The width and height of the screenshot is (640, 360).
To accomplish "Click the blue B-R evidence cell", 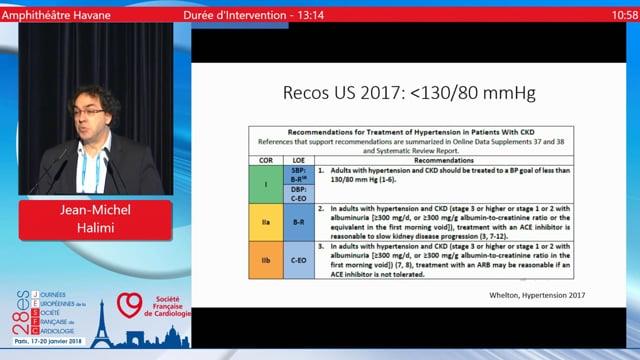I will (x=299, y=222).
